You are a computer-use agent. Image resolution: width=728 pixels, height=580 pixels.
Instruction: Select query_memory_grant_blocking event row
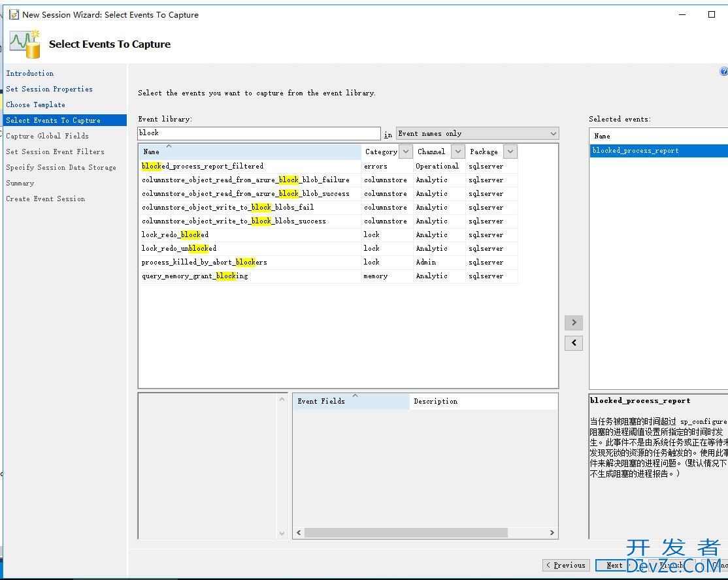[328, 276]
